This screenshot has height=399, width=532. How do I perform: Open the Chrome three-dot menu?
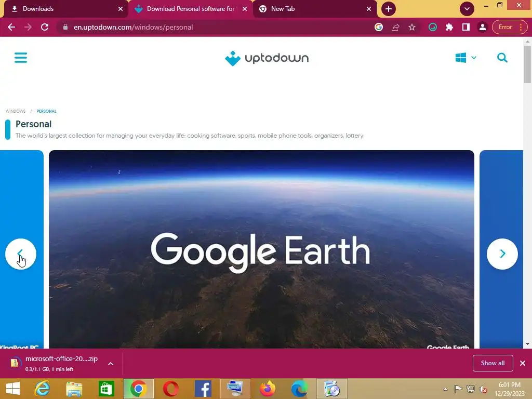pyautogui.click(x=521, y=27)
